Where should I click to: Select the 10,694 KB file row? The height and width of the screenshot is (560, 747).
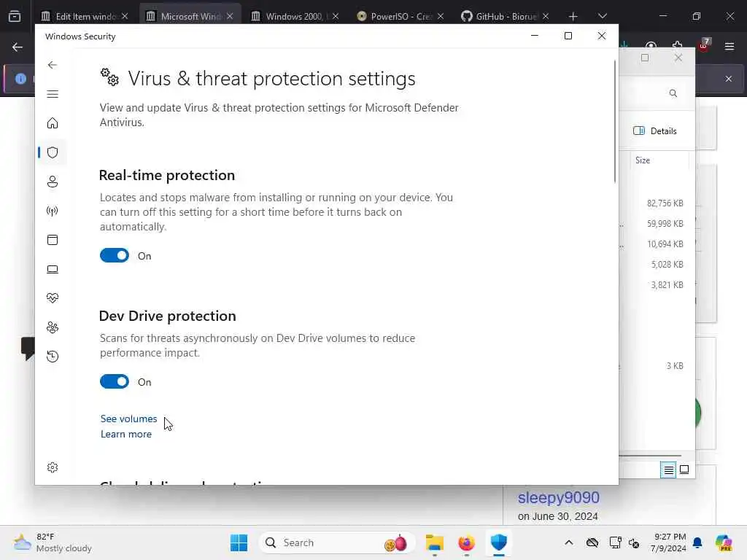665,244
